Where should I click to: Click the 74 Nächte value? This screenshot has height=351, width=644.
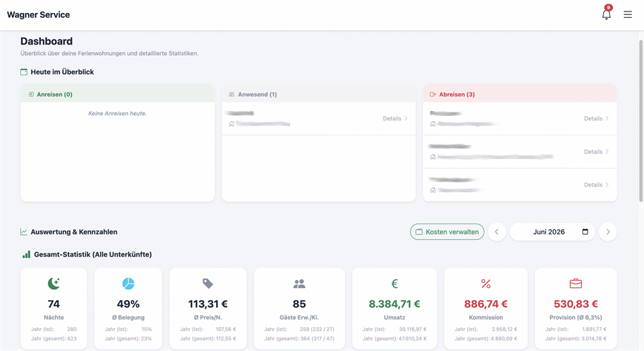click(x=54, y=304)
